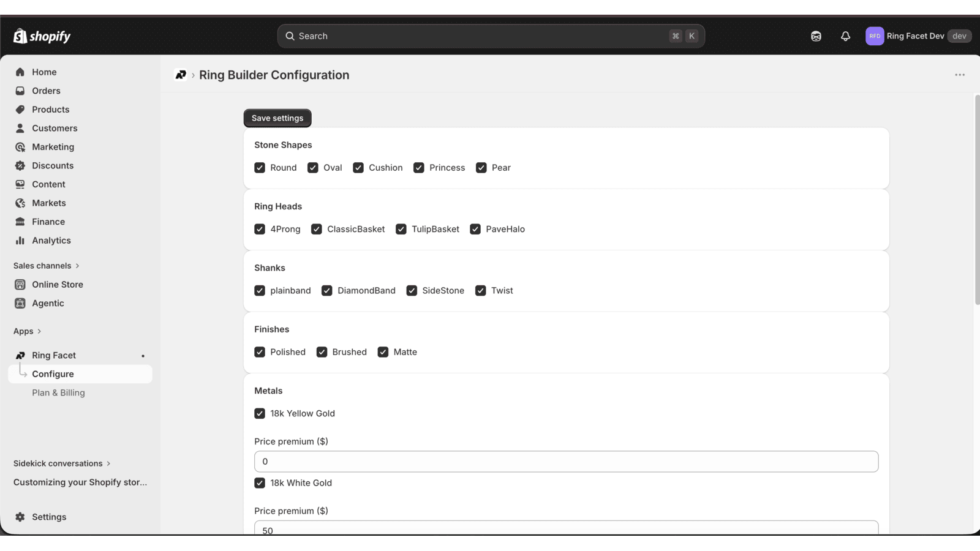The height and width of the screenshot is (551, 980).
Task: Uncheck the Oval stone shape
Action: tap(313, 168)
